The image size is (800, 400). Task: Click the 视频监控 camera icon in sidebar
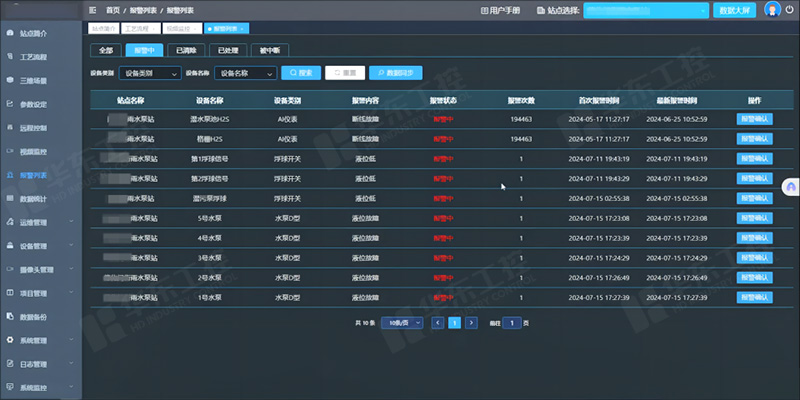pos(9,151)
